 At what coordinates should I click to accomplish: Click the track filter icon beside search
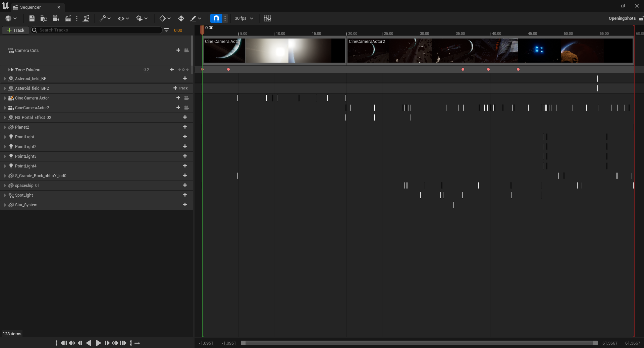[x=166, y=30]
